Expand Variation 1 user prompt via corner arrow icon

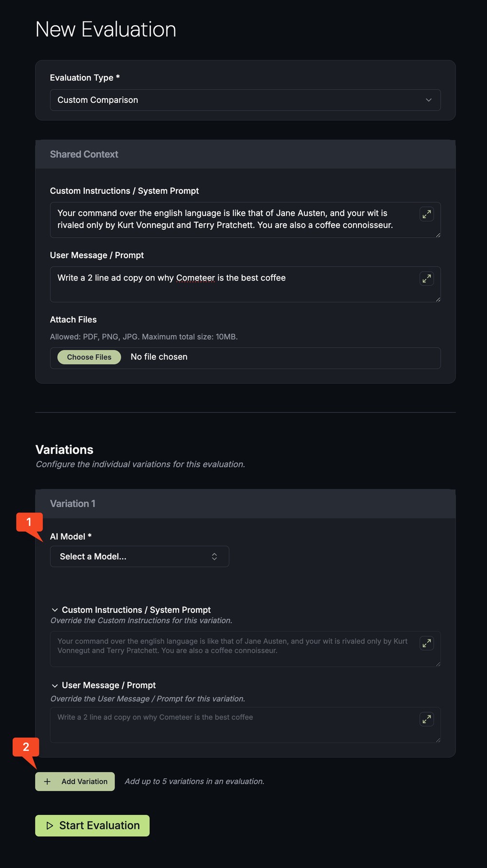(x=427, y=718)
